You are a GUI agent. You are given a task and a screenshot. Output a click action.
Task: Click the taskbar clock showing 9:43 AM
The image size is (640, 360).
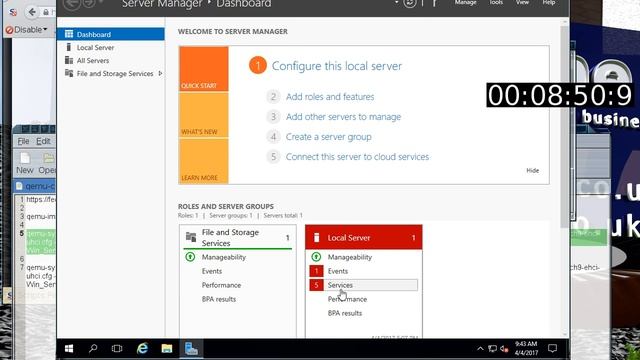526,348
